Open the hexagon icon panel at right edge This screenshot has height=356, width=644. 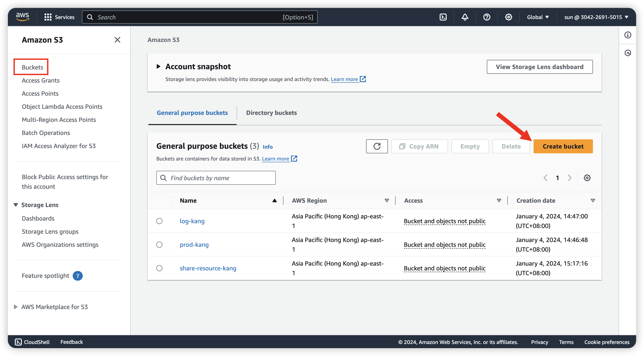click(627, 53)
